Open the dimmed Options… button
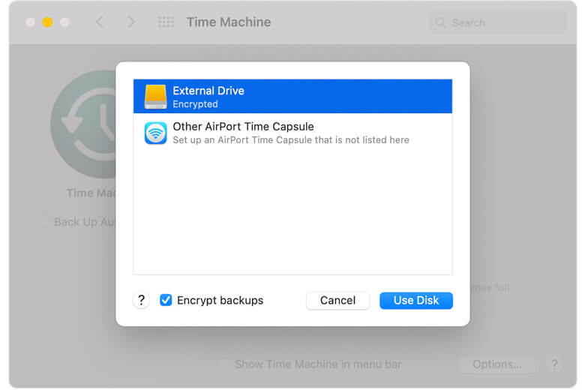Image resolution: width=588 pixels, height=390 pixels. pos(496,364)
